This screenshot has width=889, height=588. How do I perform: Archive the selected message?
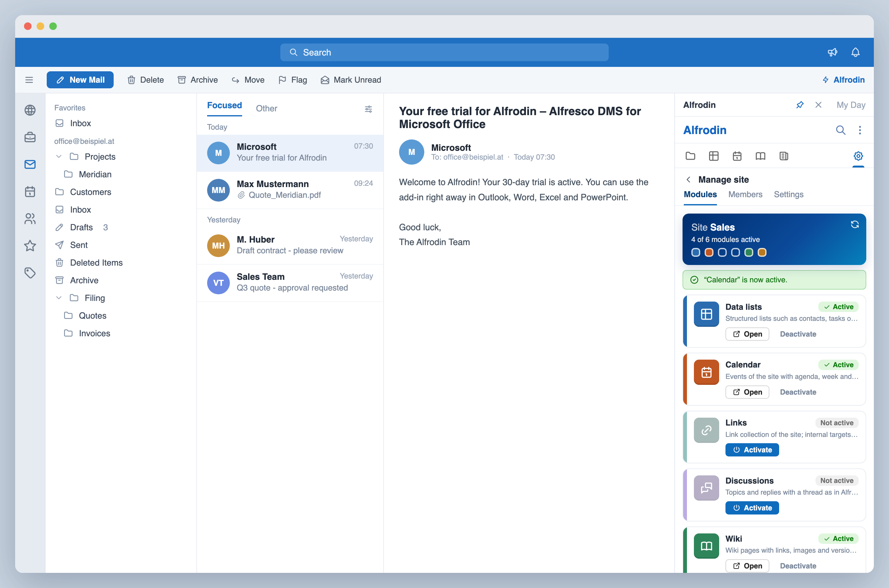tap(198, 80)
